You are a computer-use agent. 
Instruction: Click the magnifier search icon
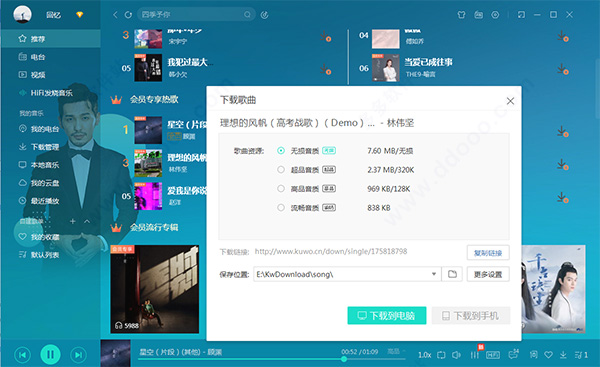[x=248, y=15]
